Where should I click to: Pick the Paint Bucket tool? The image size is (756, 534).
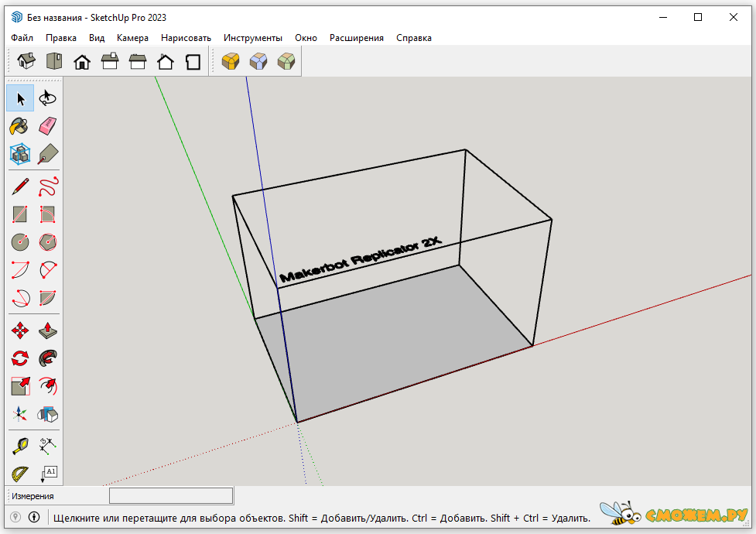(x=20, y=126)
